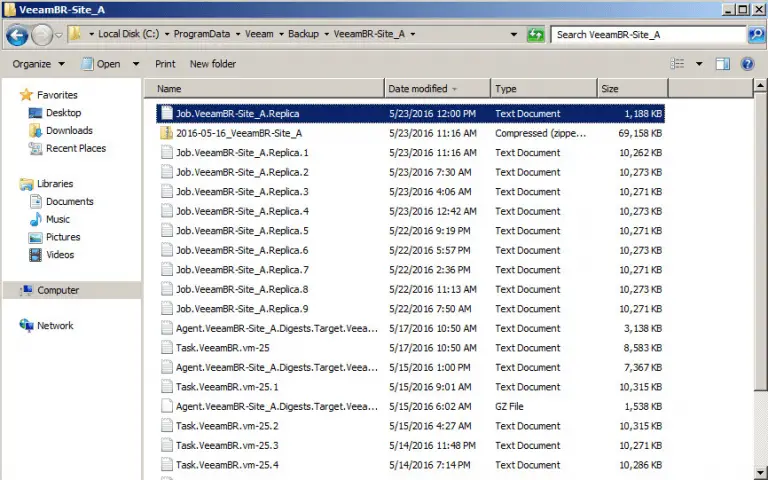Click the search magnifier icon
Image resolution: width=768 pixels, height=480 pixels.
[756, 34]
